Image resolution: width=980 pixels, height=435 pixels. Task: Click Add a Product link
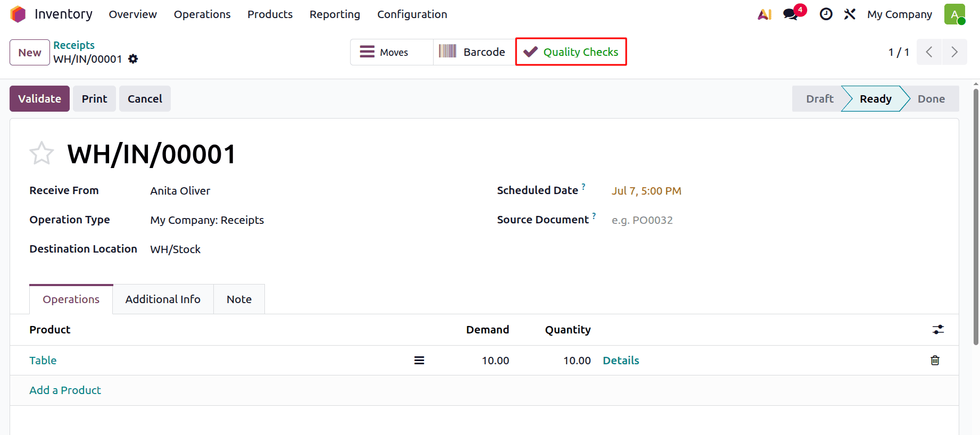[65, 390]
